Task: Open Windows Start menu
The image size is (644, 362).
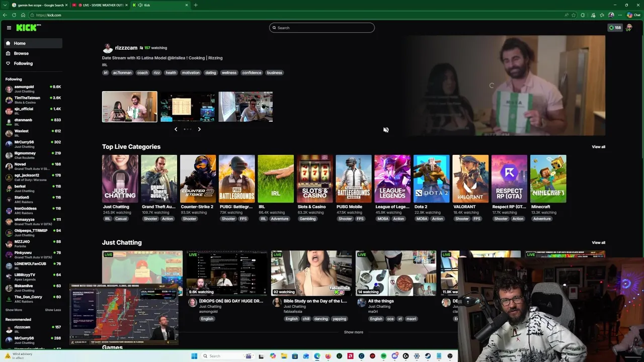Action: [x=194, y=356]
